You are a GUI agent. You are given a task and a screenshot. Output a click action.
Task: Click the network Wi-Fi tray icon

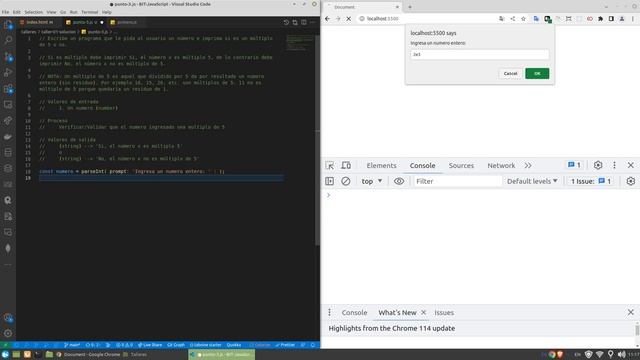pos(600,354)
